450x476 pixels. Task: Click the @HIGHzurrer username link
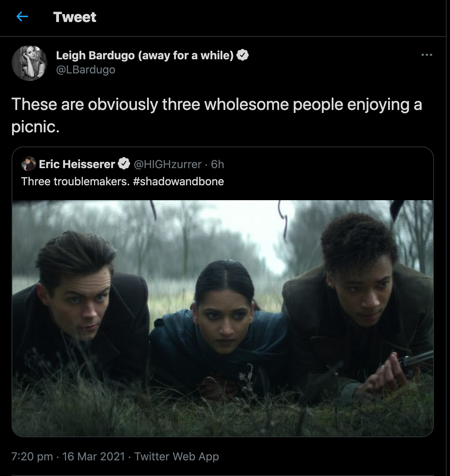point(169,164)
